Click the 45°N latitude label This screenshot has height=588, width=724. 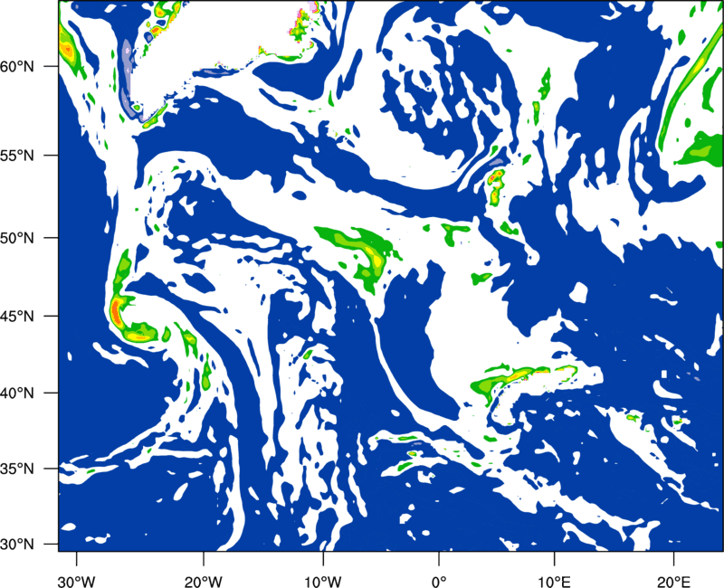pos(17,316)
